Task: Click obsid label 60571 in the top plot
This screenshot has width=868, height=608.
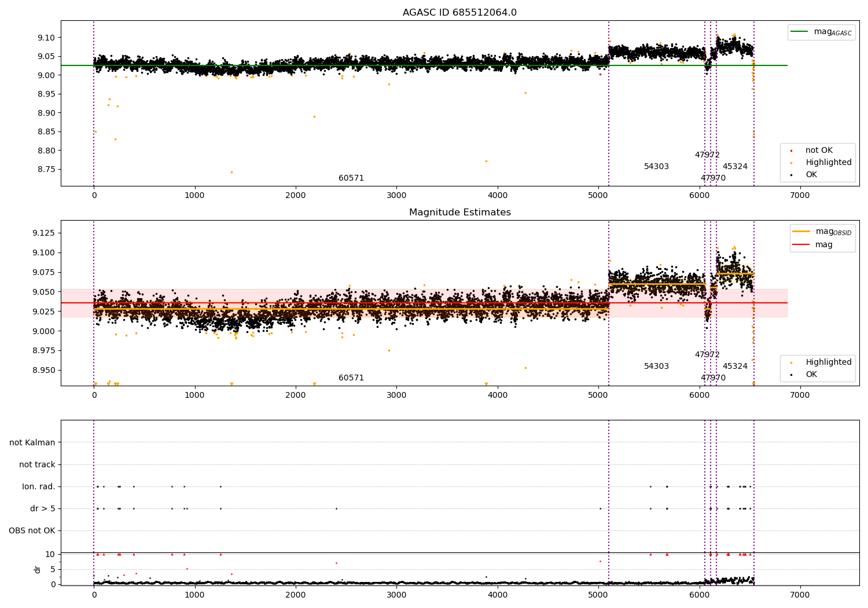Action: coord(351,178)
